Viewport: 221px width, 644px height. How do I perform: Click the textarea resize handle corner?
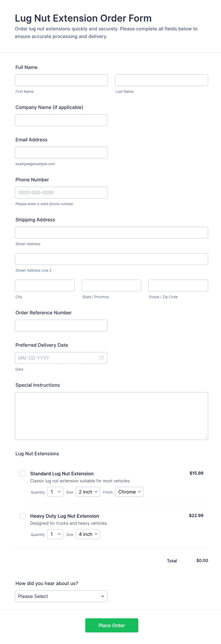click(x=206, y=437)
